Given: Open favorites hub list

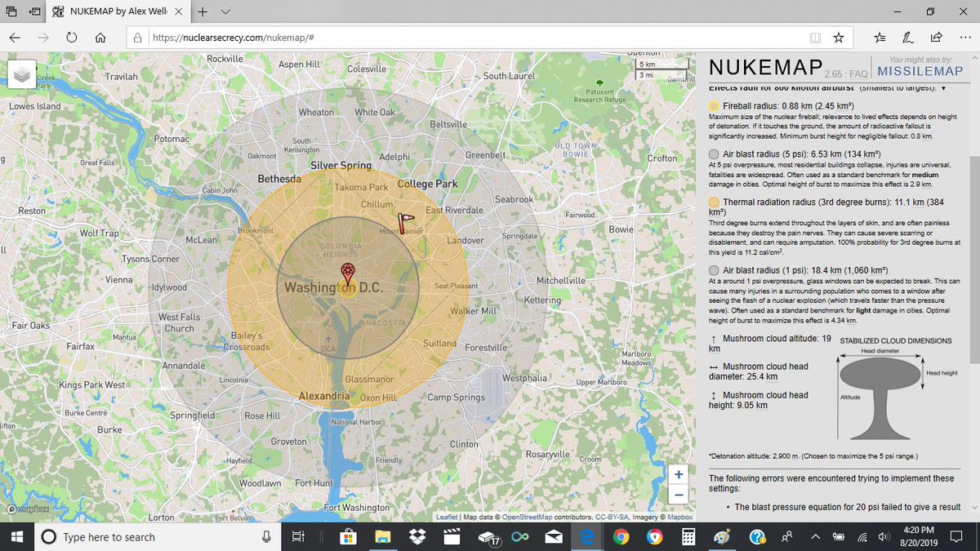Looking at the screenshot, I should 880,38.
